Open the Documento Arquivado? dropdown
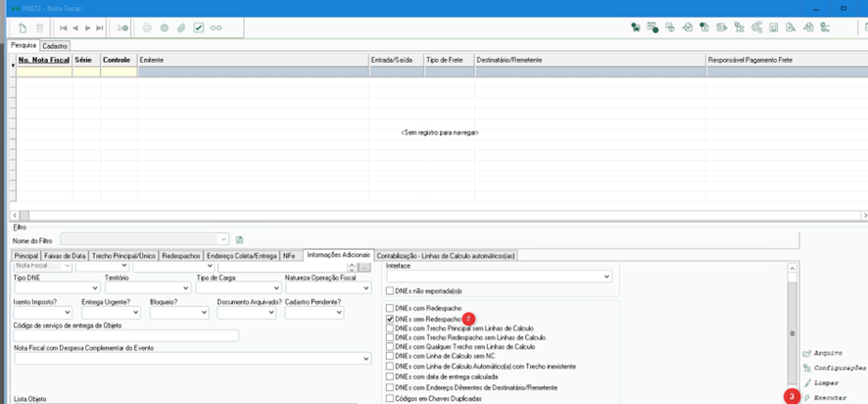The height and width of the screenshot is (404, 868). (271, 313)
